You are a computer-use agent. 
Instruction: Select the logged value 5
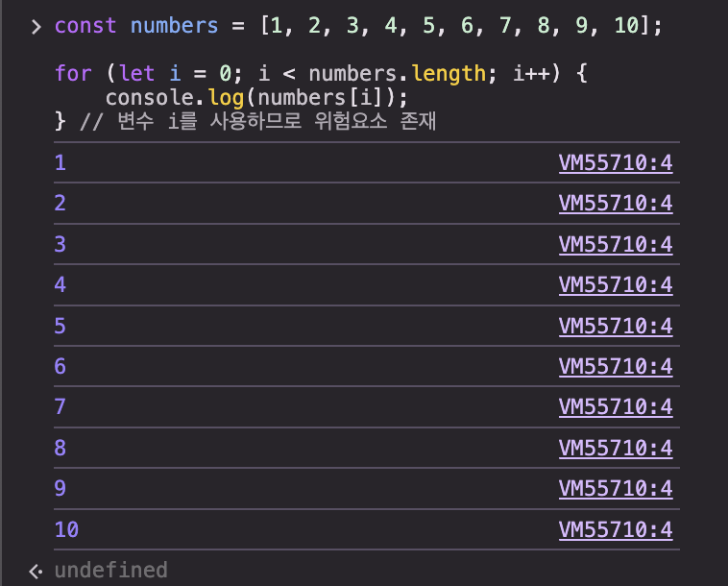coord(61,326)
